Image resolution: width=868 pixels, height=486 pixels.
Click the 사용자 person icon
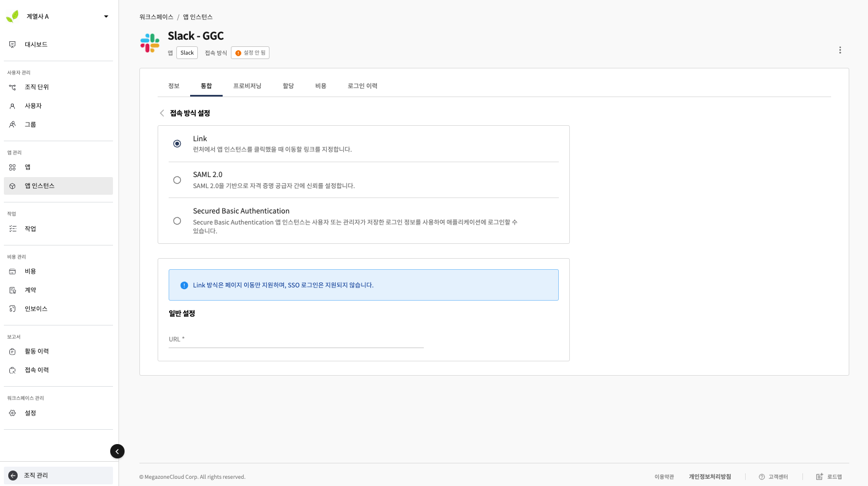[x=12, y=106]
